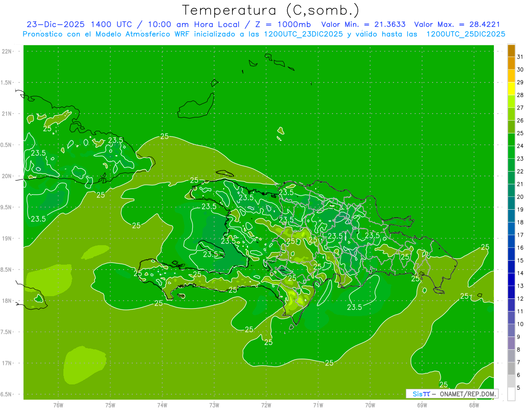This screenshot has height=411, width=532.
Task: Click the 'Temperatura (C,somb.)' chart title
Action: click(x=271, y=10)
